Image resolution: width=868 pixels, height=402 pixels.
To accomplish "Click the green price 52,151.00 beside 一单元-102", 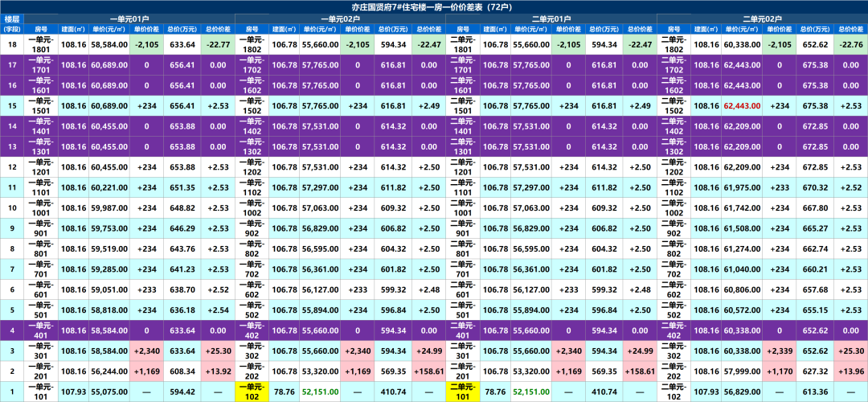I will [x=321, y=392].
